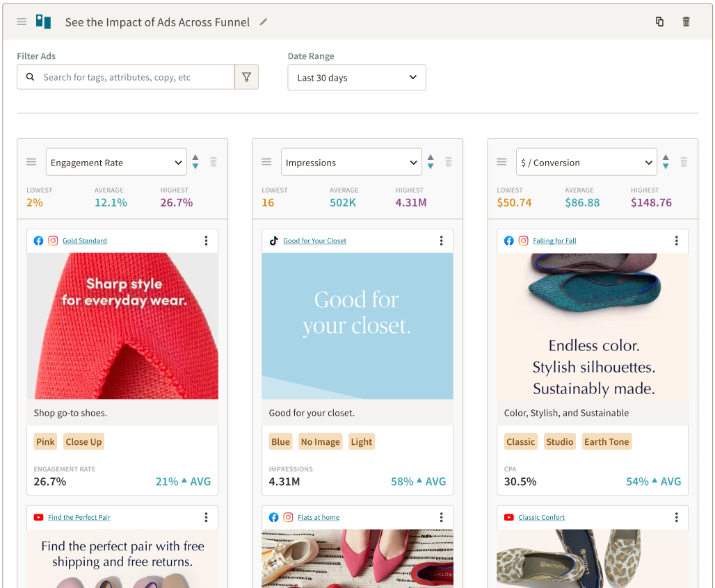Toggle sort order for the $ / Conversion column
The height and width of the screenshot is (588, 715).
point(666,162)
